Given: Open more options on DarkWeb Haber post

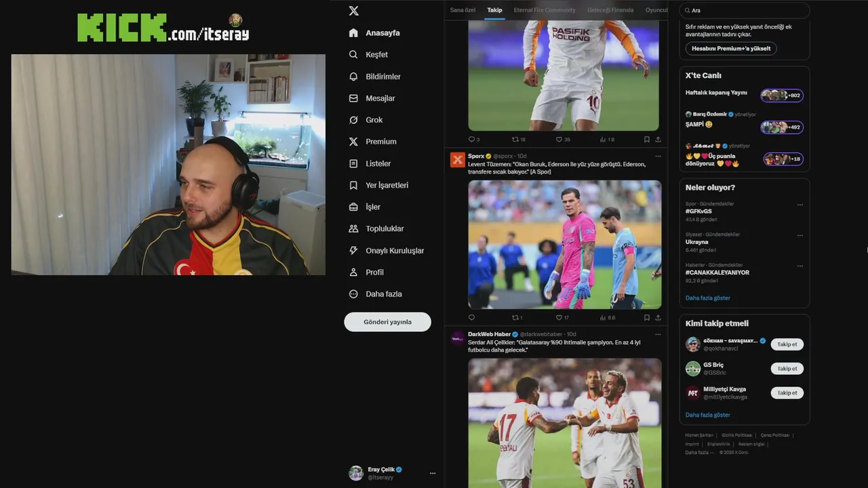Looking at the screenshot, I should pos(658,334).
